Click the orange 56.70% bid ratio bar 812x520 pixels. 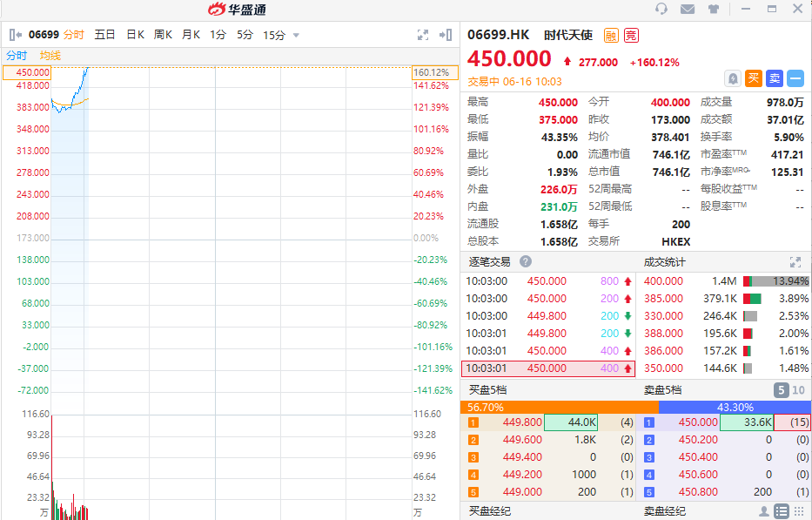coord(559,407)
